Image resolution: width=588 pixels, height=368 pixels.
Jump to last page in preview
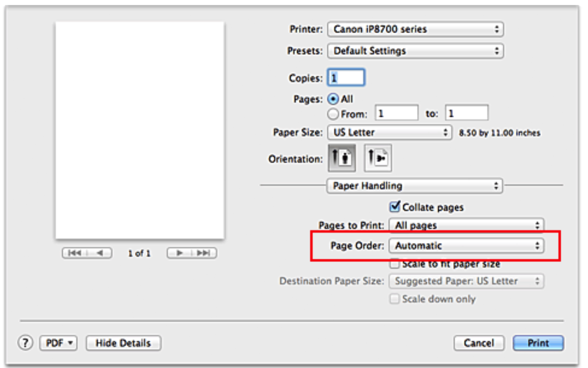204,253
